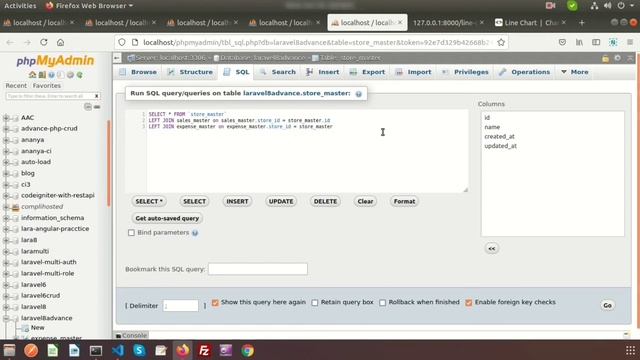This screenshot has height=360, width=640.
Task: Show applications grid in the dock
Action: [x=630, y=350]
